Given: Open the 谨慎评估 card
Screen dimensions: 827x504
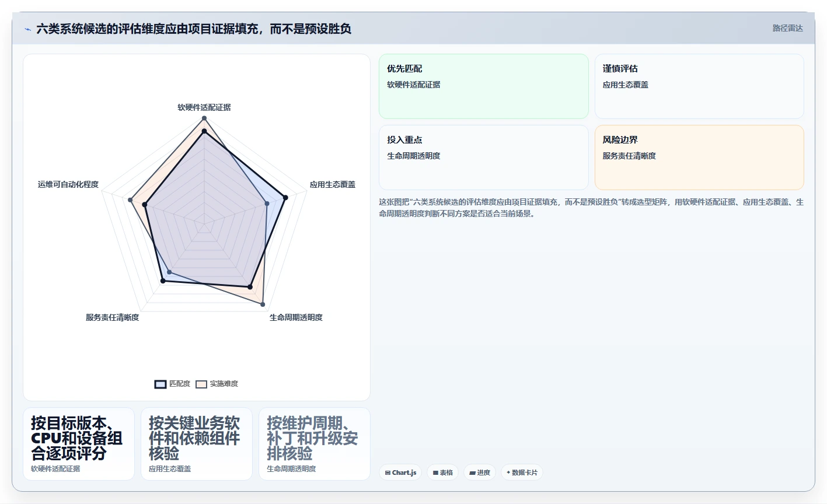Looking at the screenshot, I should [699, 86].
